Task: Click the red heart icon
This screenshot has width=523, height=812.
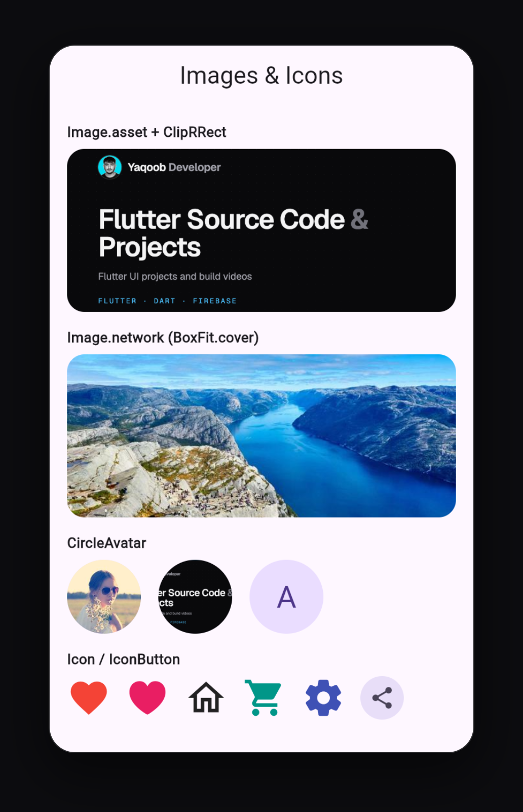Action: (89, 698)
